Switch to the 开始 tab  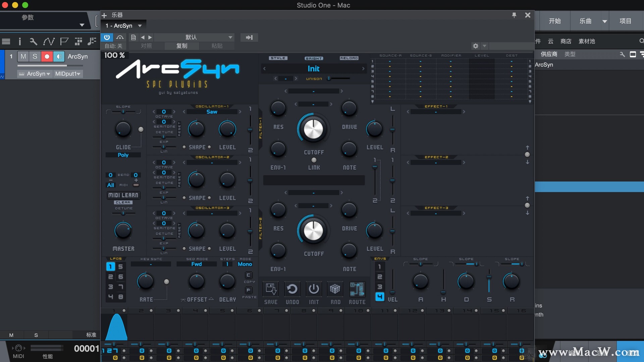(554, 21)
